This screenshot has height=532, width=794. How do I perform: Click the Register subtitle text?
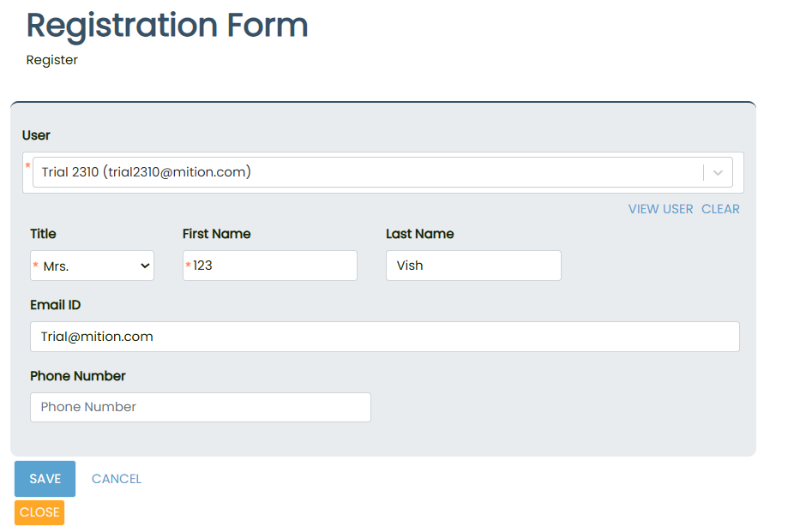(52, 60)
